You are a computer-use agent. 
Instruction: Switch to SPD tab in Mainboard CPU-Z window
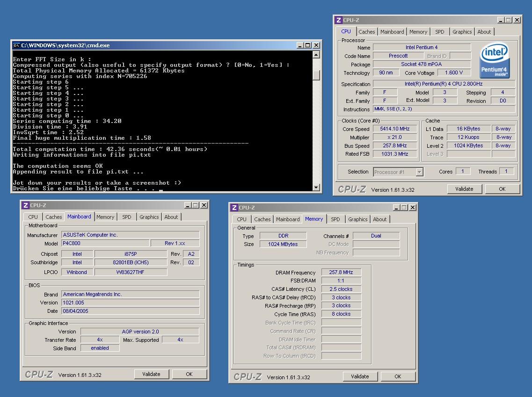126,217
